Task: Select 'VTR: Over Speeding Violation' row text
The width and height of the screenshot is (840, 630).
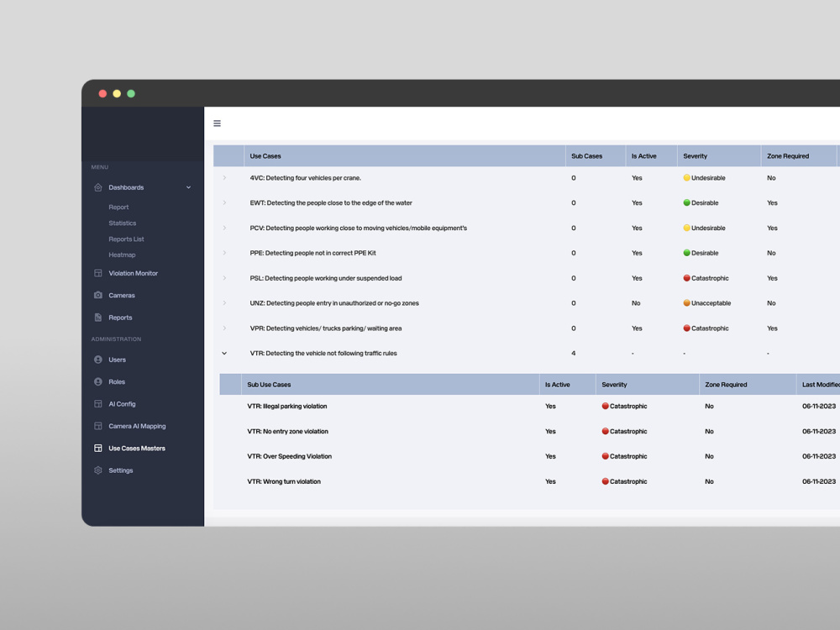Action: [x=289, y=456]
